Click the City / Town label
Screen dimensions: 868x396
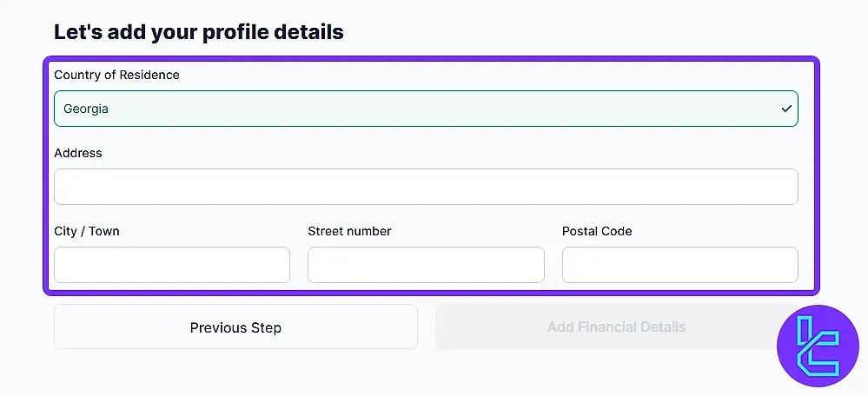click(x=87, y=231)
